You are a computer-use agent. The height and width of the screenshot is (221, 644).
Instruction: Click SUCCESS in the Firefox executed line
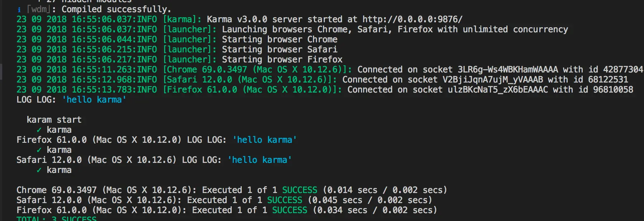pyautogui.click(x=289, y=210)
